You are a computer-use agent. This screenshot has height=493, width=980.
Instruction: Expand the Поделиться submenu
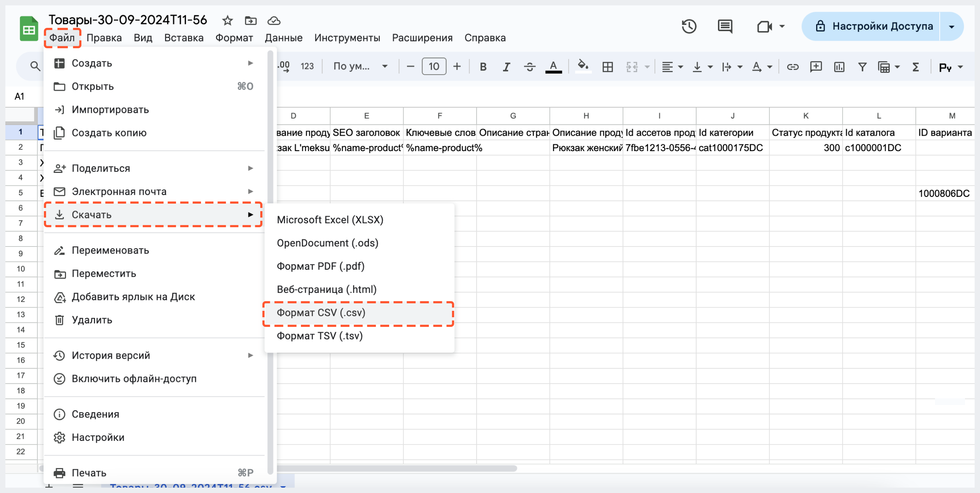(x=154, y=168)
